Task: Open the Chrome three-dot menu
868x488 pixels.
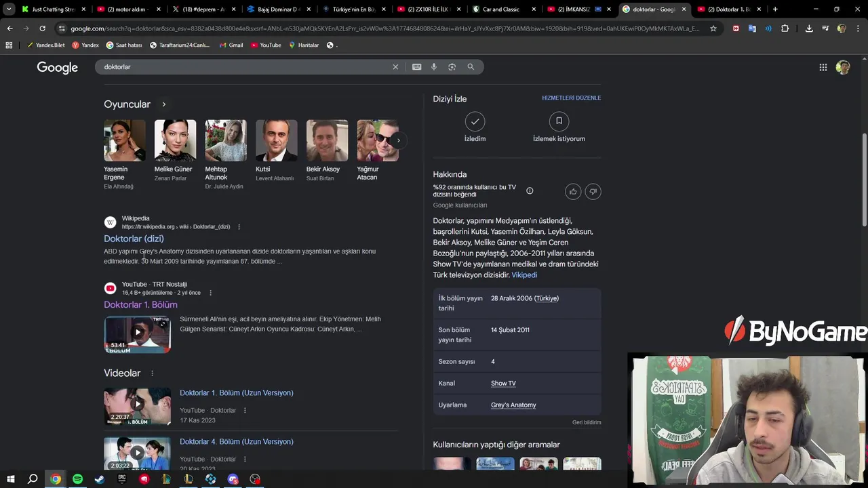Action: (x=858, y=28)
